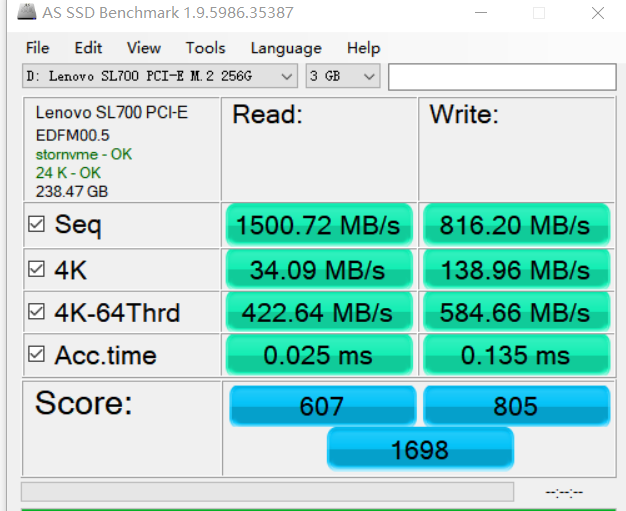The image size is (626, 511).
Task: Click the total score 1698
Action: (420, 448)
